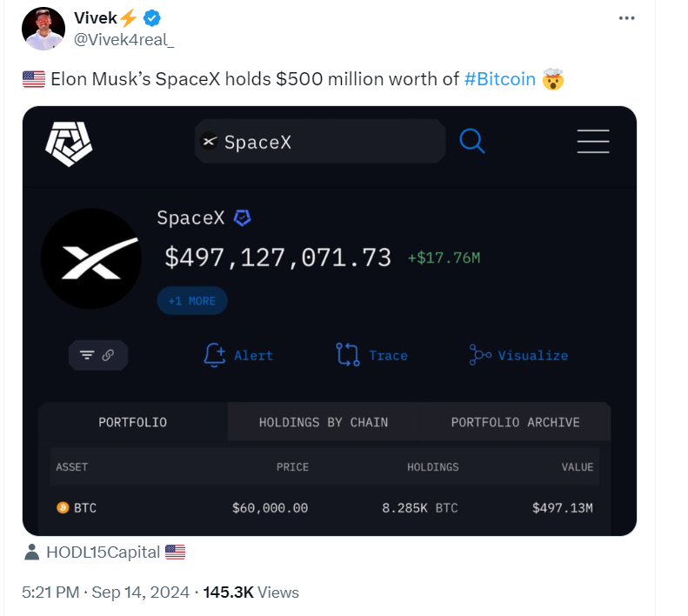Viewport: 688px width, 616px height.
Task: Open the Portfolio Archive tab
Action: (x=515, y=422)
